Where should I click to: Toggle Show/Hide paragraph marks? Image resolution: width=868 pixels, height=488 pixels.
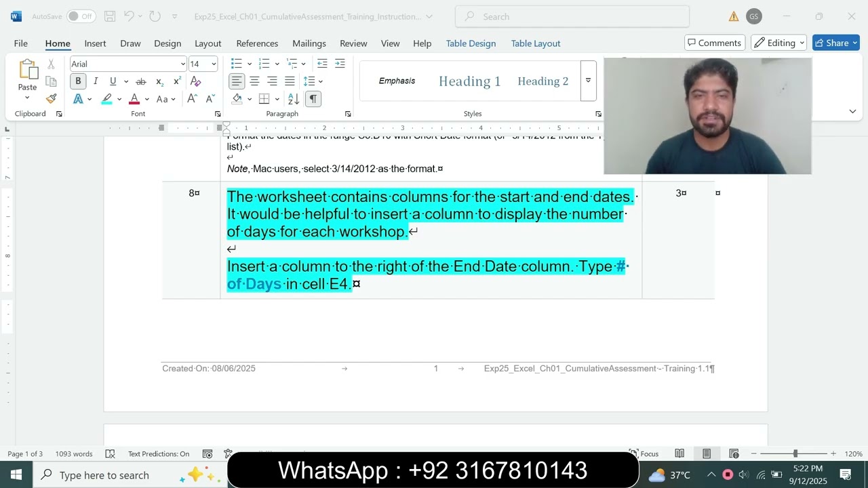pyautogui.click(x=313, y=99)
